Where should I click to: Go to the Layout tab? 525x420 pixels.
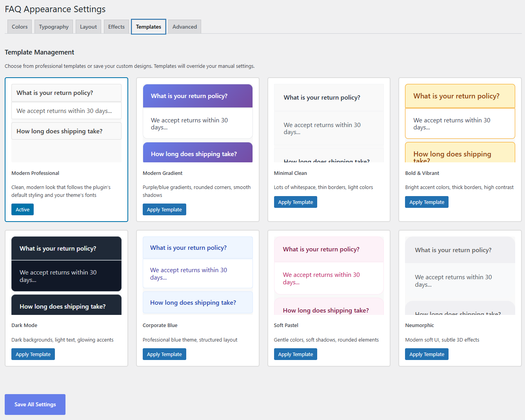coord(88,27)
